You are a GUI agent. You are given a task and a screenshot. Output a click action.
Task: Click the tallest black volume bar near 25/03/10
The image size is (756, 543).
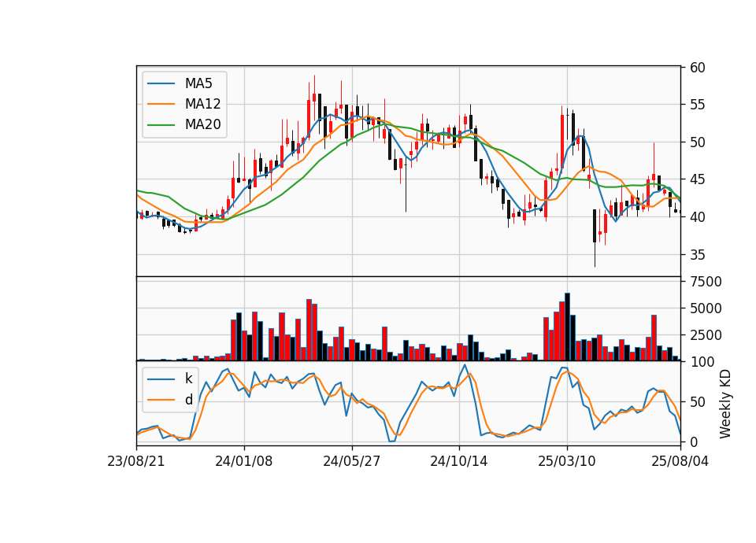coord(568,327)
